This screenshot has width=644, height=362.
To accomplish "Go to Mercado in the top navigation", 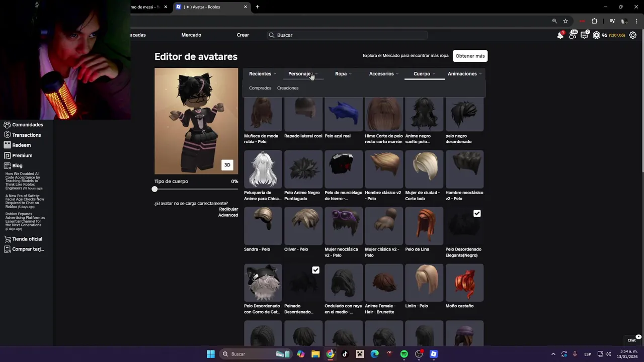I will coord(191,35).
